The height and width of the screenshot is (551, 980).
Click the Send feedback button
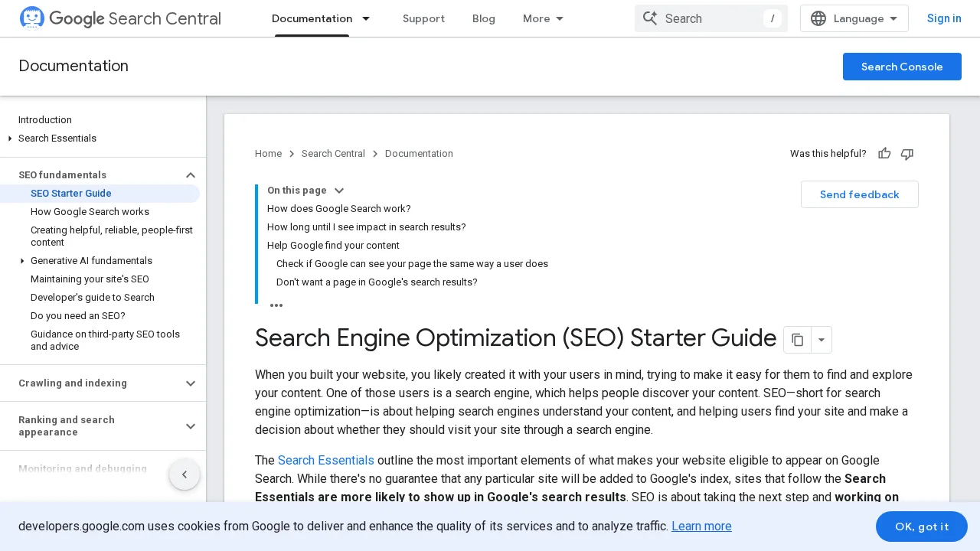(x=860, y=194)
